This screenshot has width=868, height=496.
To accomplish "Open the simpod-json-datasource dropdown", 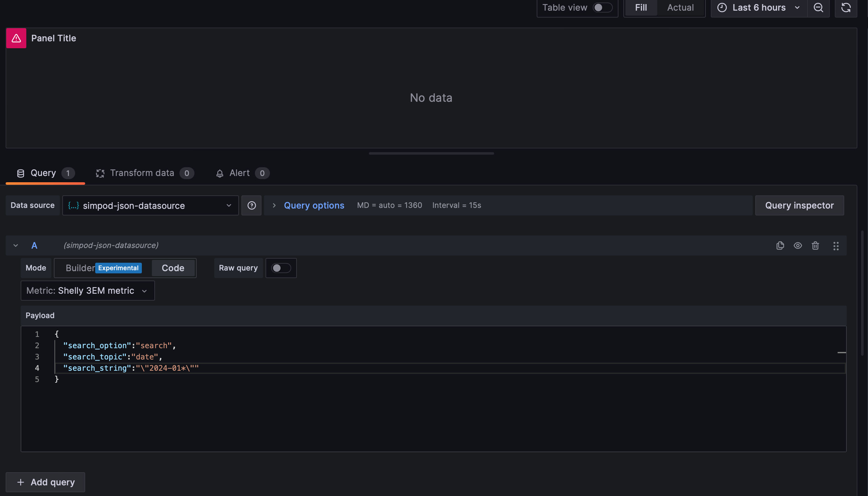I will pyautogui.click(x=150, y=205).
